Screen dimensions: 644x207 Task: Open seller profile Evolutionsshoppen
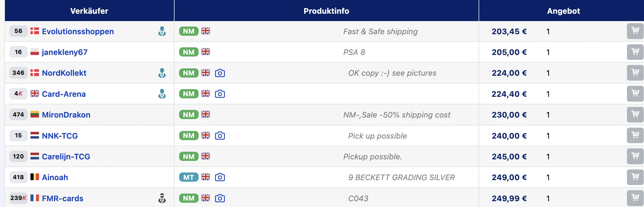pos(78,31)
